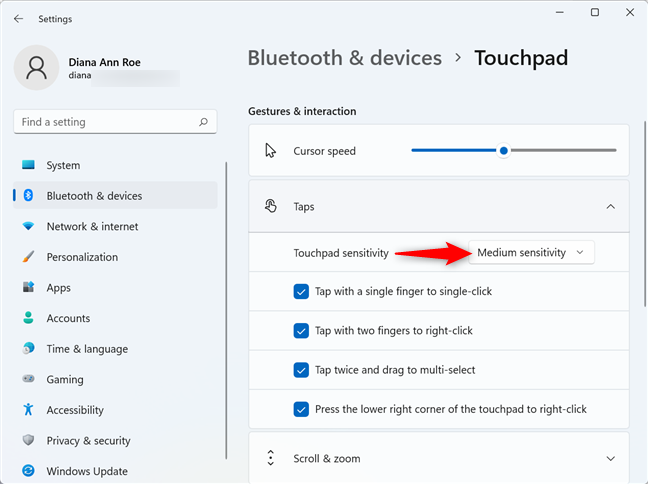
Task: Click the Network wifi icon in sidebar
Action: point(28,226)
